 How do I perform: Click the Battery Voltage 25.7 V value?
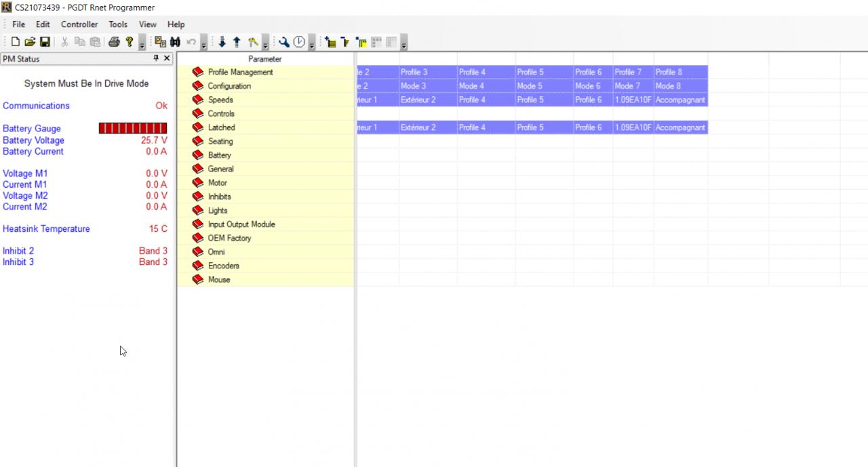(154, 140)
